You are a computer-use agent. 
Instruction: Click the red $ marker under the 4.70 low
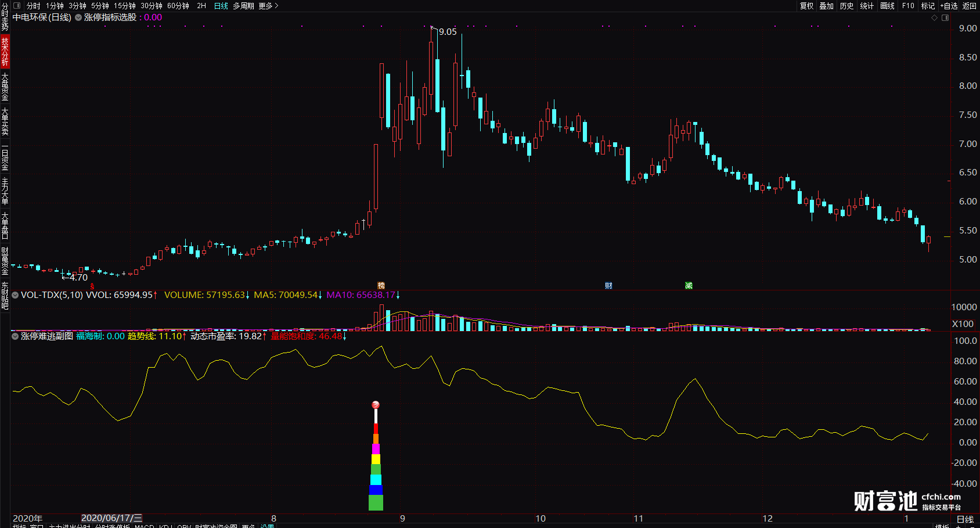[92, 286]
